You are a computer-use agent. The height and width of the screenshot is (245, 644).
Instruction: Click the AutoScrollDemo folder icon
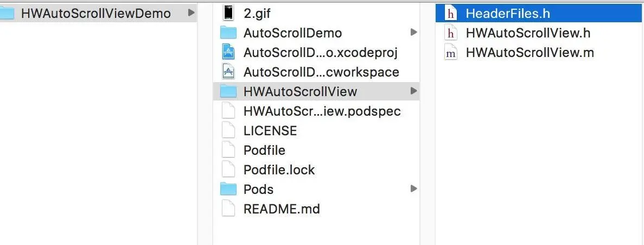click(228, 33)
